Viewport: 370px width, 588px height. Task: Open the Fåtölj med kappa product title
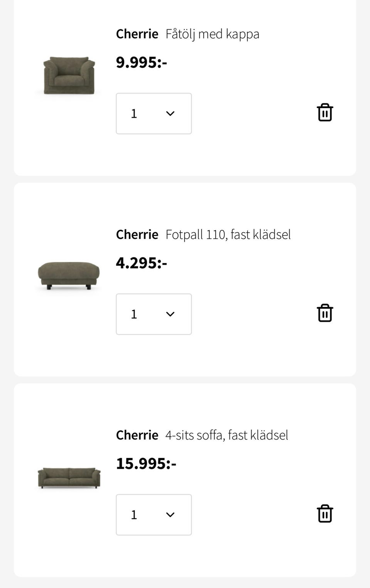pyautogui.click(x=212, y=34)
